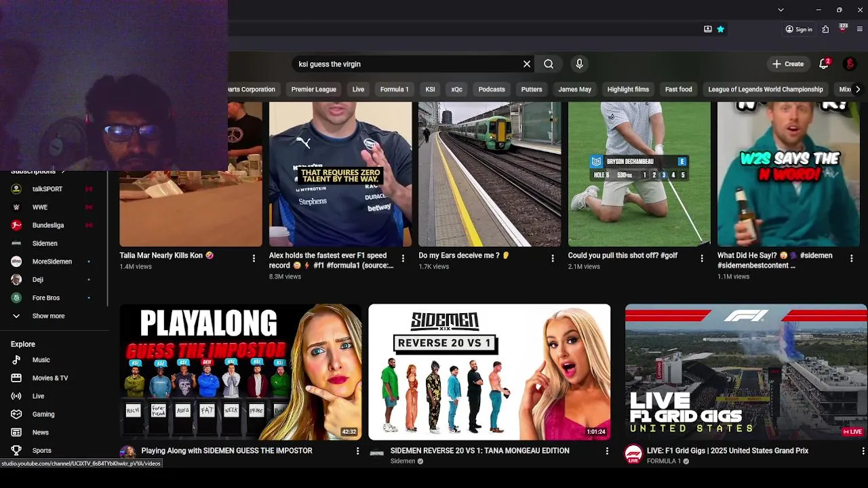The width and height of the screenshot is (868, 488).
Task: Open 'Playing Along with SIDEMEN GUESS THE IMPOSTOR' title
Action: (226, 451)
